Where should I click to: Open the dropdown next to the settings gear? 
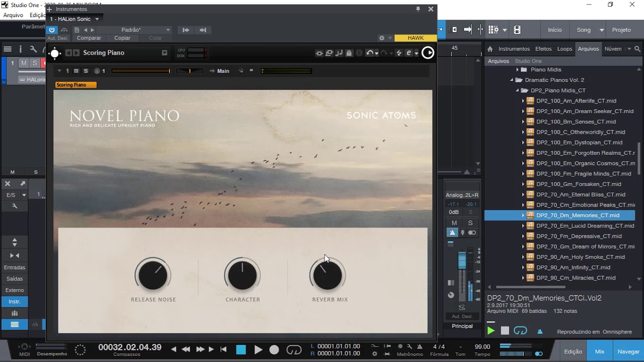click(390, 38)
